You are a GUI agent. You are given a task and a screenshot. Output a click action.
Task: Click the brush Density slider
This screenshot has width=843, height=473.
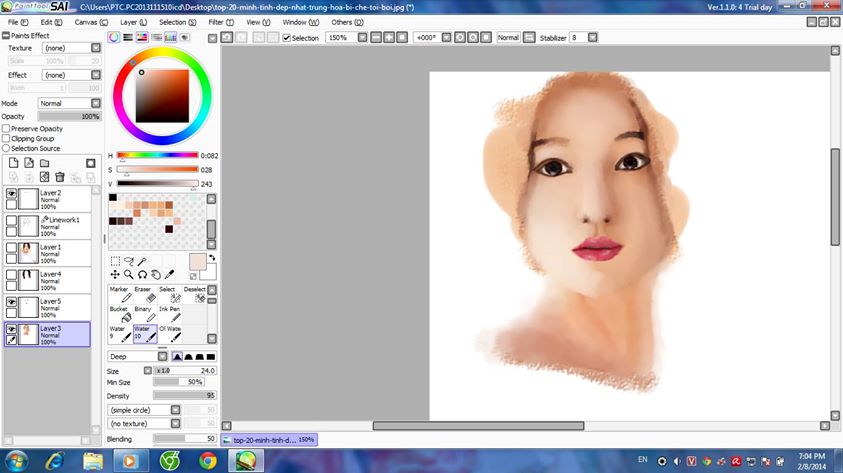tap(184, 396)
